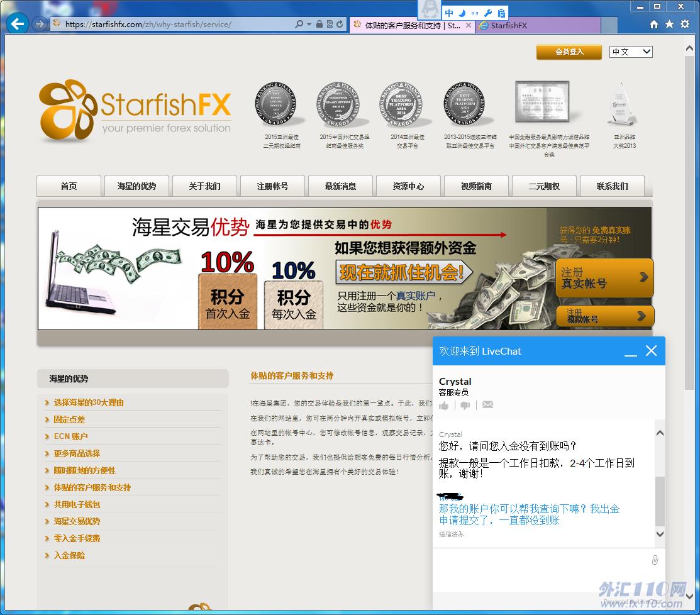
Task: Click the 2014 Asia best trading platform medal
Action: (401, 104)
